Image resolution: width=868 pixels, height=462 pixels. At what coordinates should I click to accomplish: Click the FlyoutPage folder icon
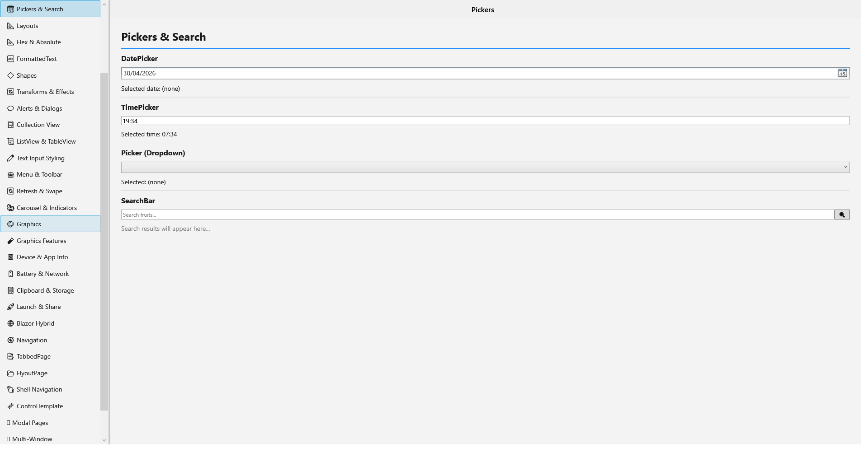pyautogui.click(x=10, y=373)
